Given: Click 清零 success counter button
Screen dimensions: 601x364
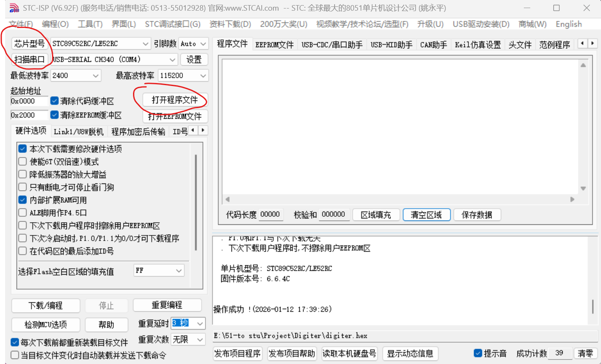Looking at the screenshot, I should [585, 353].
